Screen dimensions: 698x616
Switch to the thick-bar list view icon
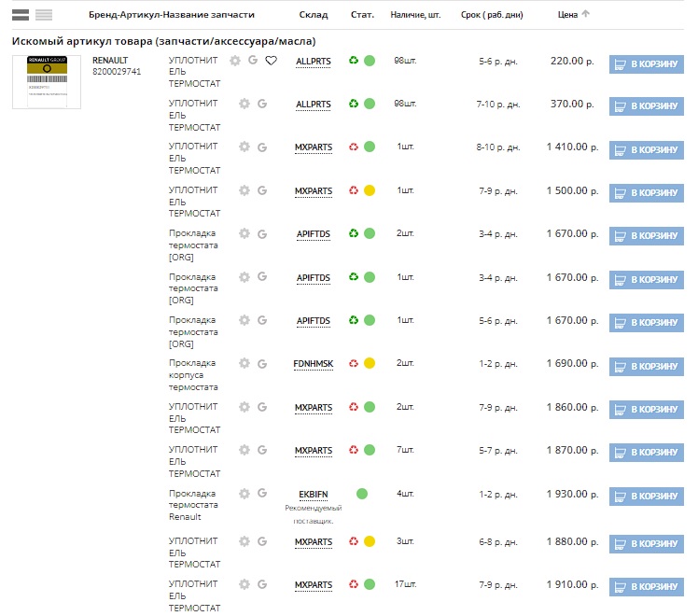tap(20, 15)
